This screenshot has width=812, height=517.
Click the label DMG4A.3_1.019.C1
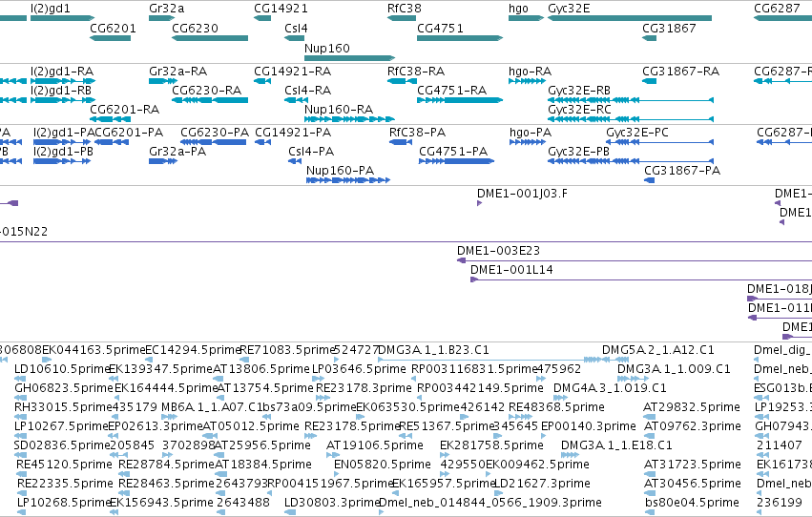610,388
